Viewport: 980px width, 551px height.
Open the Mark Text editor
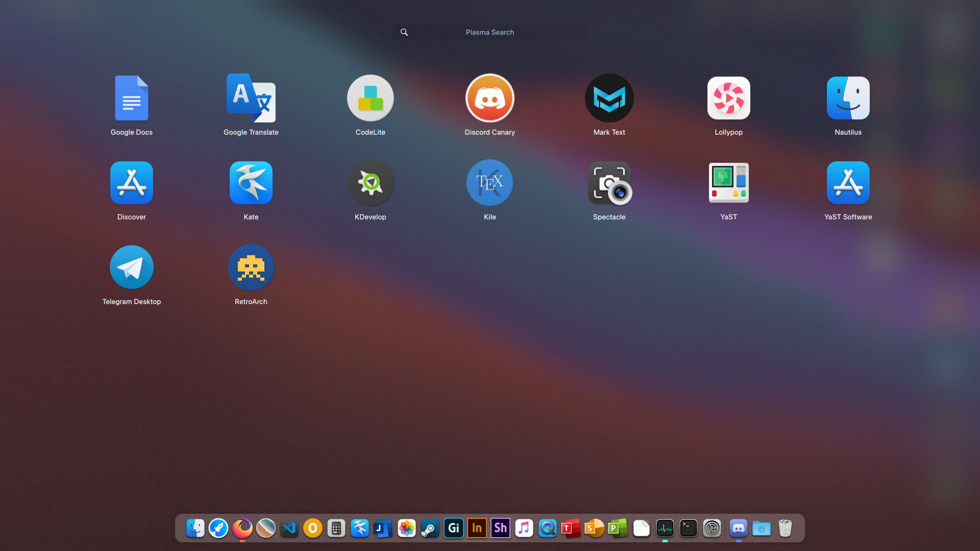click(x=609, y=98)
